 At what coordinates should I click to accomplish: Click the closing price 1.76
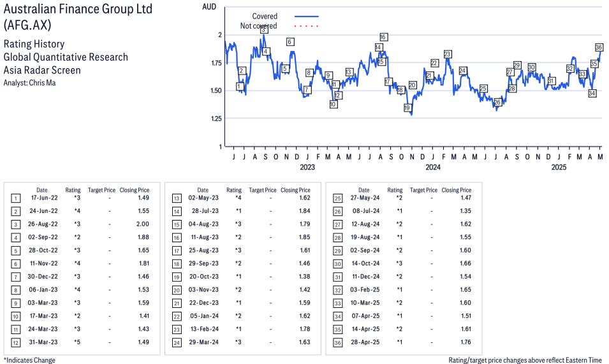tap(466, 342)
